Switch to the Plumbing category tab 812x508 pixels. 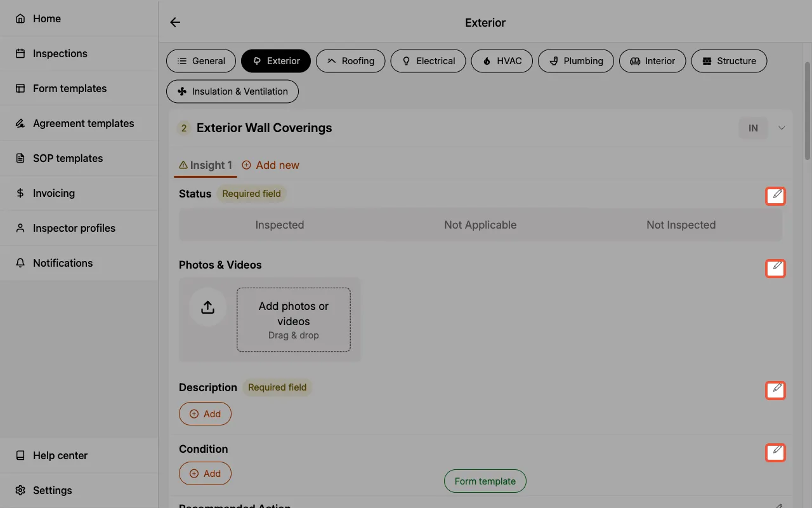576,61
